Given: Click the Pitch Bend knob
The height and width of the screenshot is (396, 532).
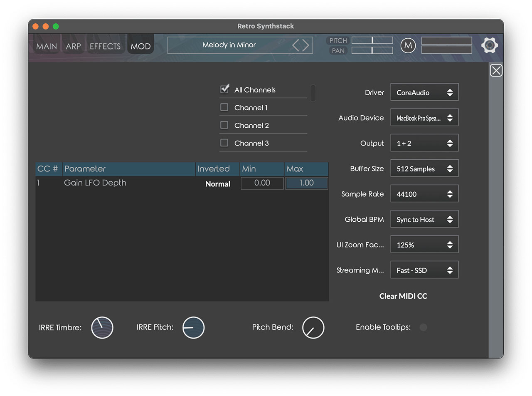Looking at the screenshot, I should (313, 327).
